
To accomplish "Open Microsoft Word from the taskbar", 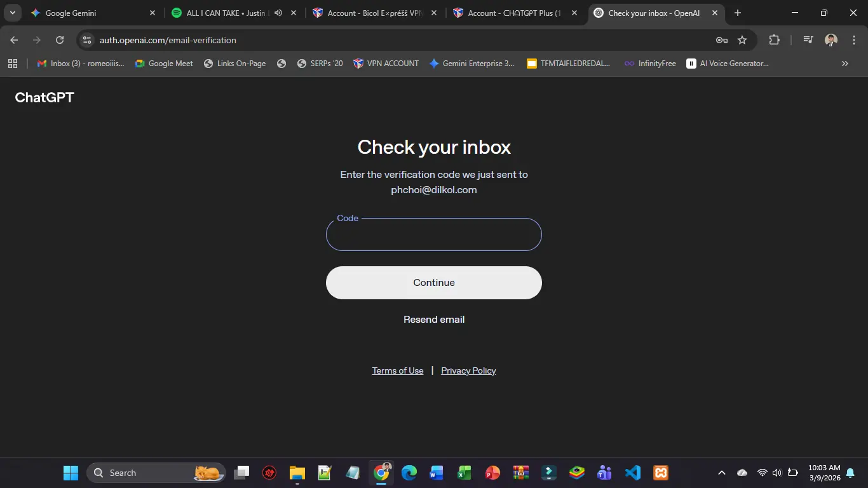I will pos(437,473).
